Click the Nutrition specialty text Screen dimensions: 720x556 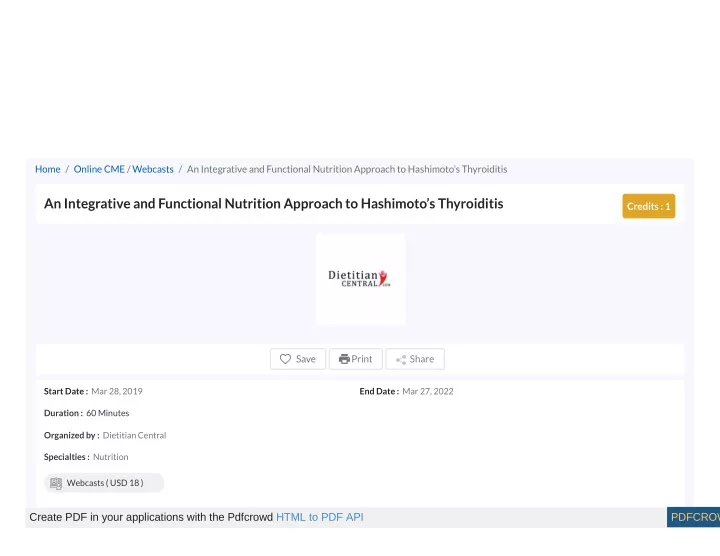(111, 457)
